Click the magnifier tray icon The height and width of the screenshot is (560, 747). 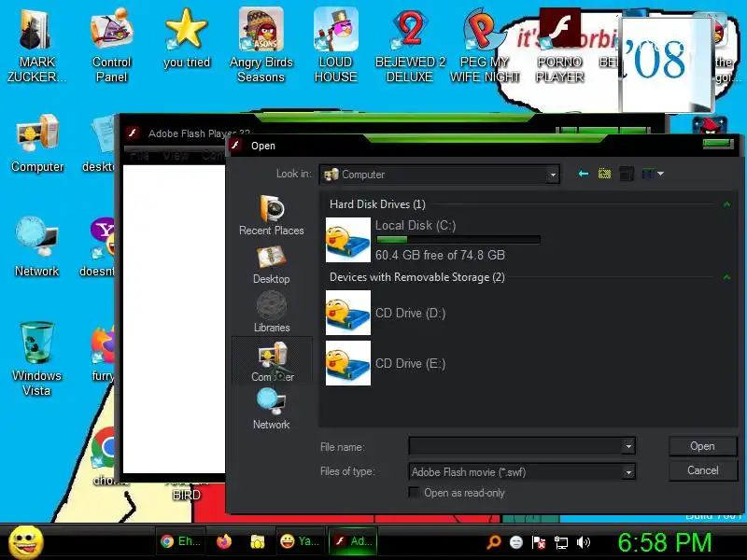(494, 542)
